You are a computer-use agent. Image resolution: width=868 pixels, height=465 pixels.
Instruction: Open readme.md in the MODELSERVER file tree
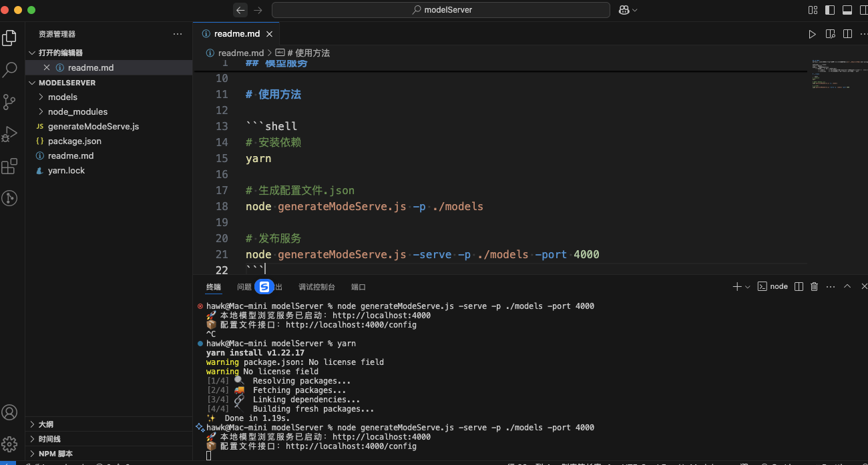click(109, 155)
